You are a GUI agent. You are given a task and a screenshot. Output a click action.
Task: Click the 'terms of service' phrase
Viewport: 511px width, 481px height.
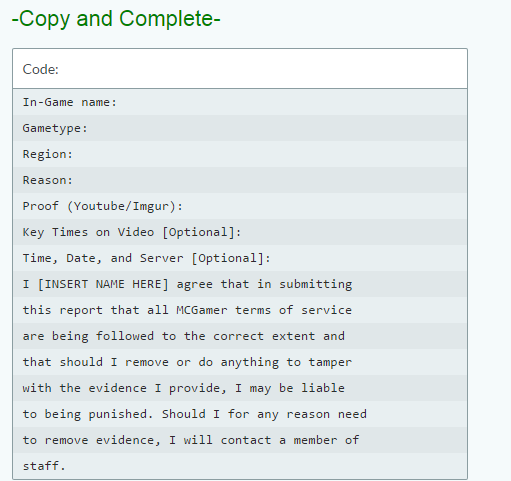coord(293,310)
